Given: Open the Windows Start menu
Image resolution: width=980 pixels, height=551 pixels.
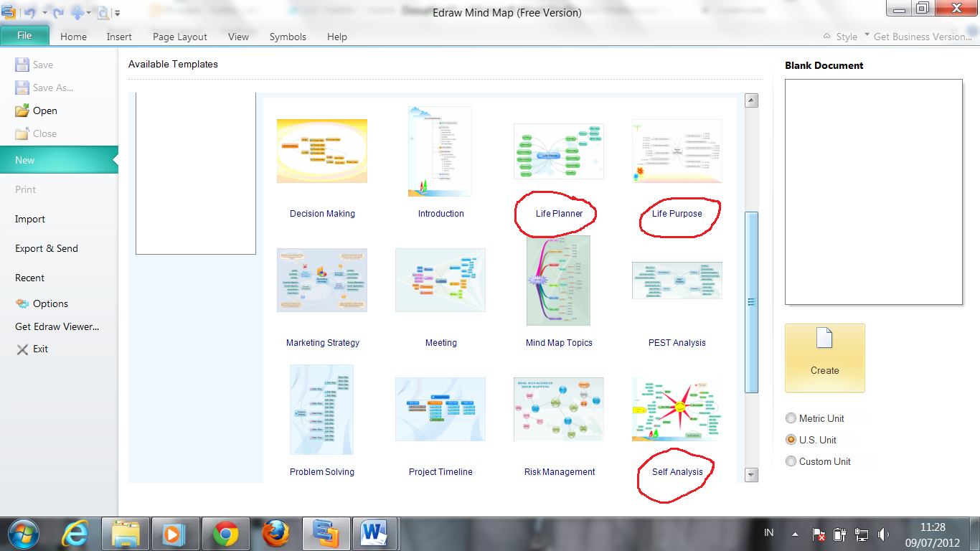Looking at the screenshot, I should 22,534.
